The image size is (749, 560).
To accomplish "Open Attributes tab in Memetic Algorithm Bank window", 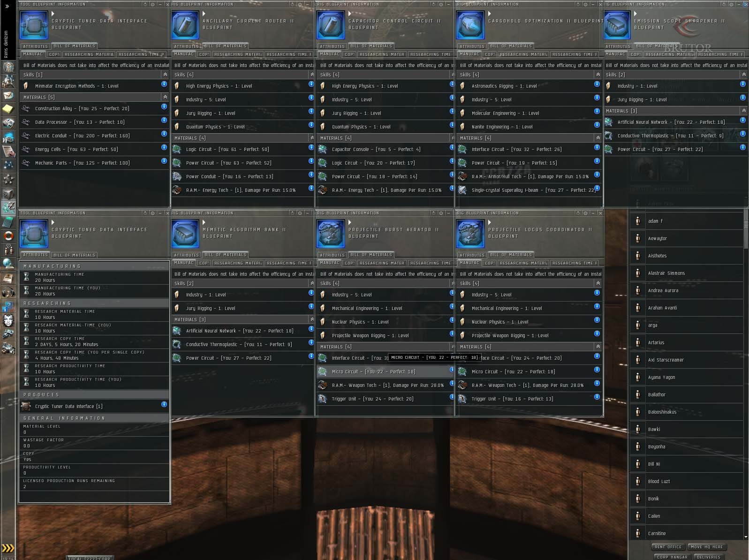I will (x=187, y=255).
